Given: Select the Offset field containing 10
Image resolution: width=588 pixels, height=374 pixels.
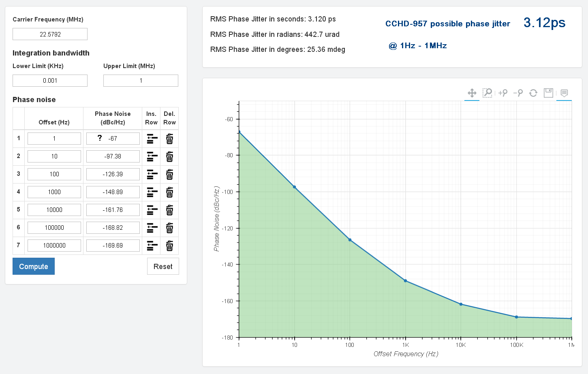Looking at the screenshot, I should click(x=54, y=156).
